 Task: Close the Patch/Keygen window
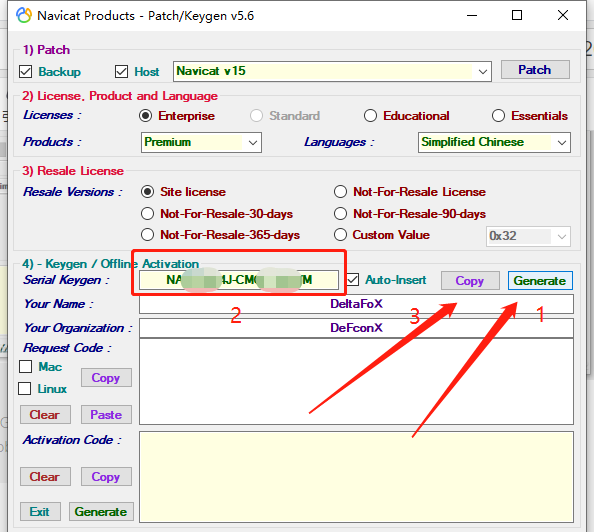tap(563, 16)
